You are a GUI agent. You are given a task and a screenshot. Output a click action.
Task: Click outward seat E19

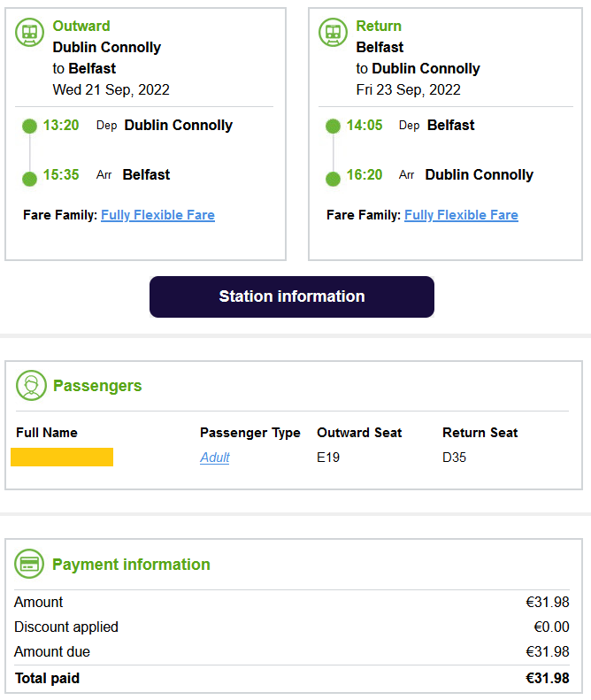(328, 458)
